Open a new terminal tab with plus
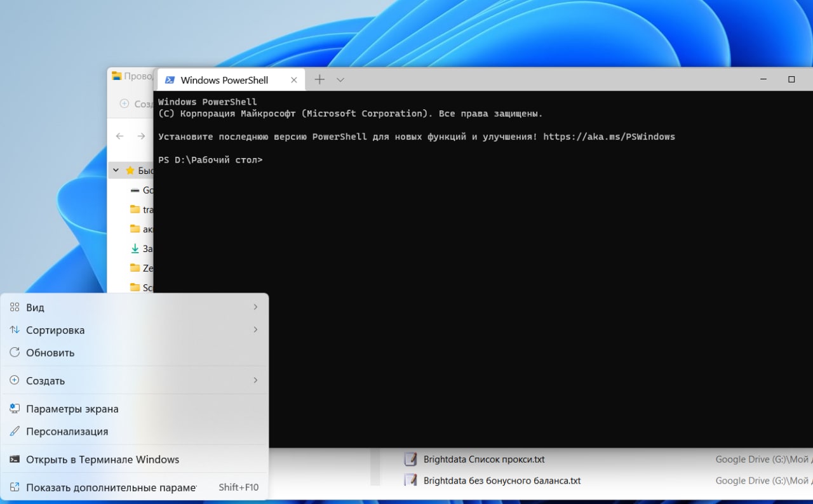Viewport: 813px width, 504px height. pyautogui.click(x=319, y=79)
